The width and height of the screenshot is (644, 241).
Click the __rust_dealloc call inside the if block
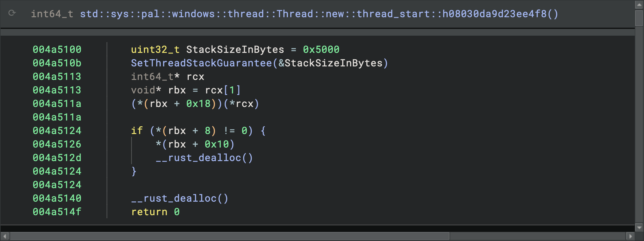tap(204, 158)
